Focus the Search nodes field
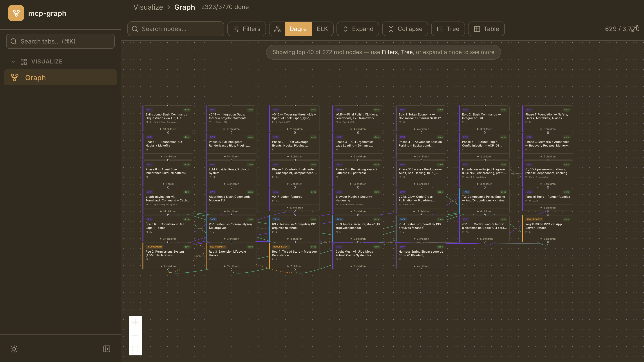The width and height of the screenshot is (644, 362). point(176,29)
